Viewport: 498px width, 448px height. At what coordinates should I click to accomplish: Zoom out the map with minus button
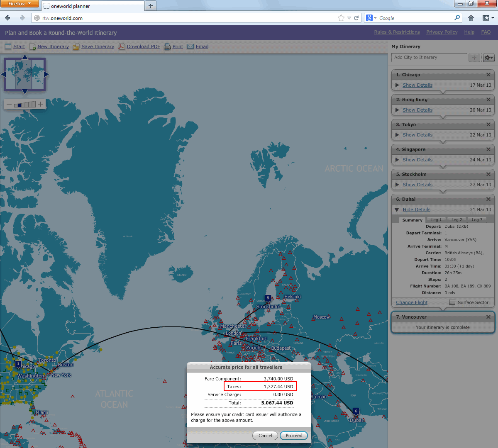[9, 105]
